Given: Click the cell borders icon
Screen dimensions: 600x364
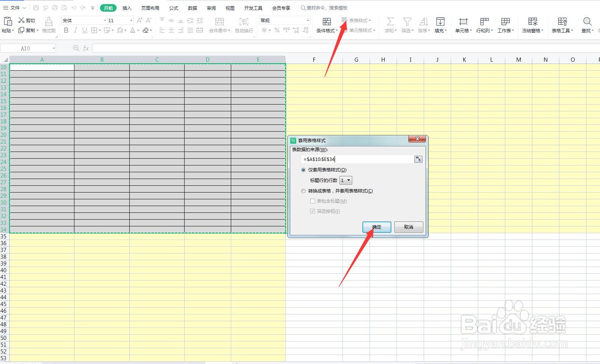Looking at the screenshot, I should 94,30.
